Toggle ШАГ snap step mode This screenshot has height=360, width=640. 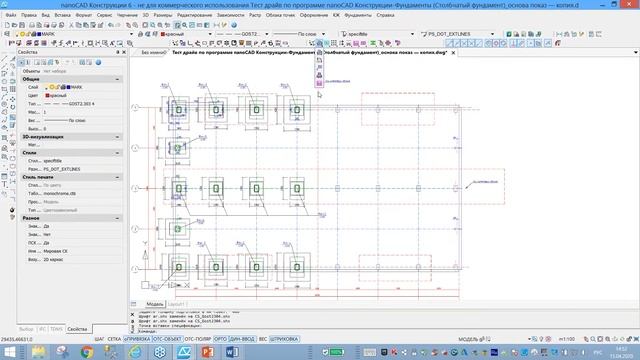pyautogui.click(x=99, y=339)
